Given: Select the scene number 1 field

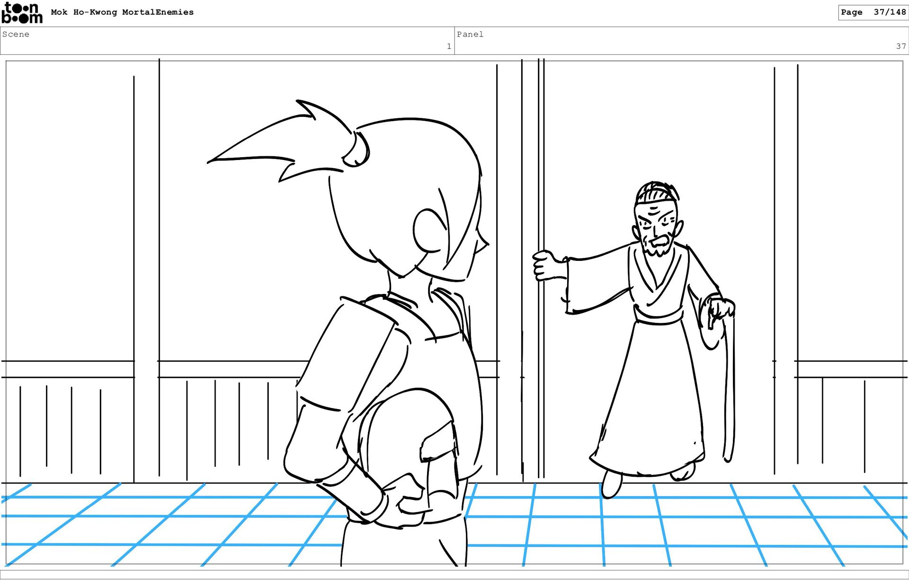Looking at the screenshot, I should click(448, 46).
